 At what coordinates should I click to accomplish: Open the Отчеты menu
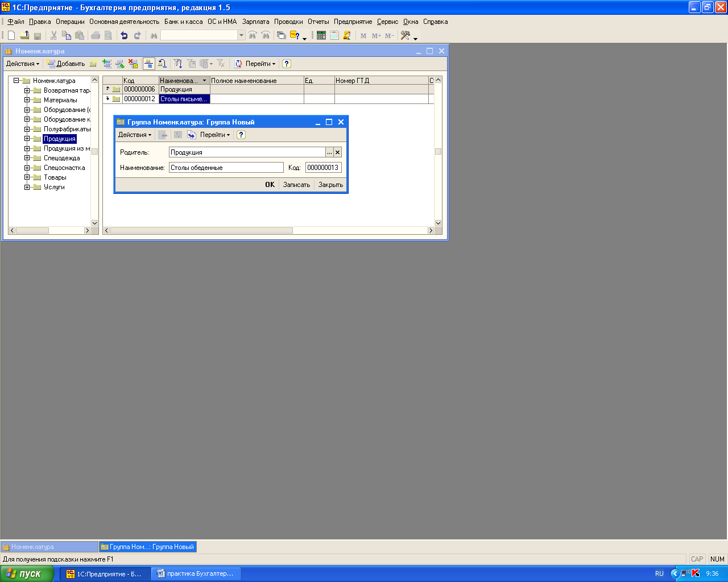tap(318, 22)
